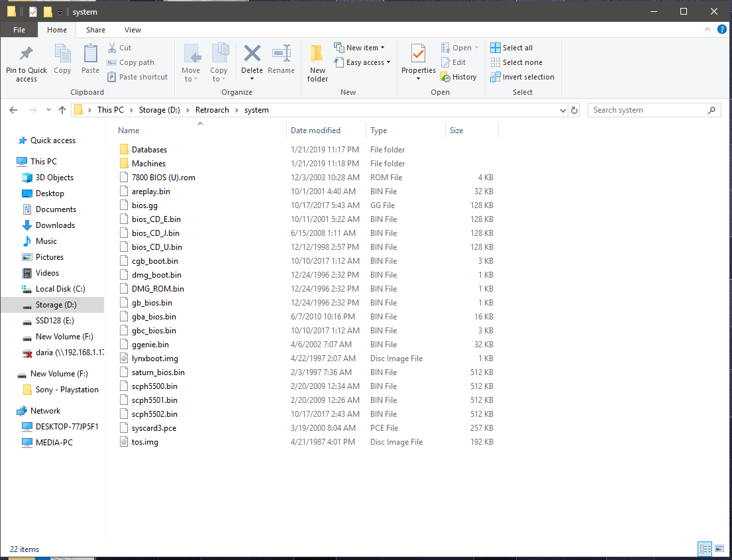Copy path of selected file

click(131, 62)
